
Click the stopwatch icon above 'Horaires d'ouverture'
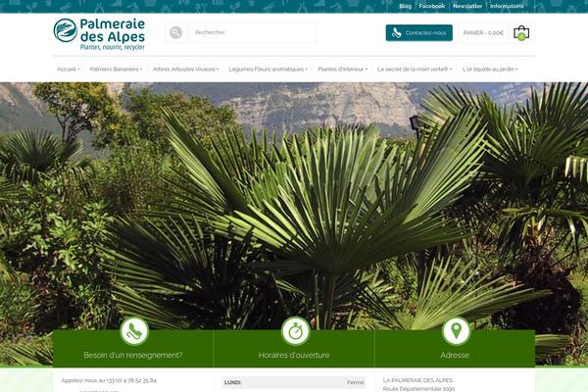(x=295, y=331)
